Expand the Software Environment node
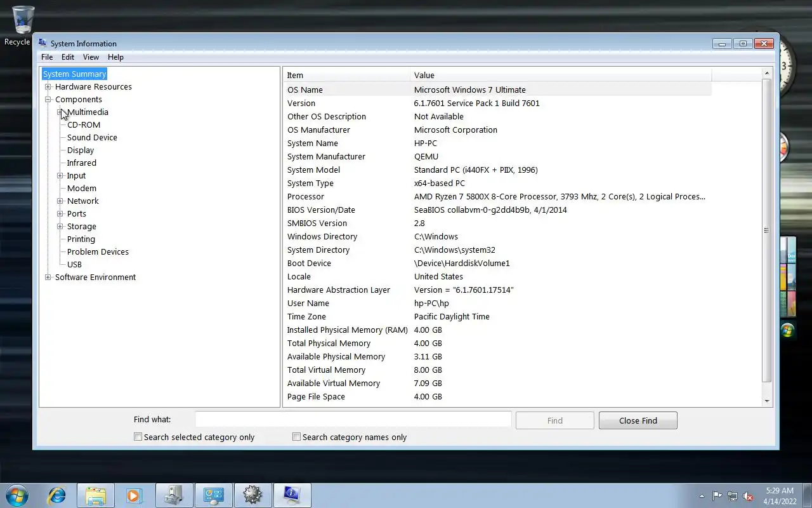Screen dimensions: 812x508 [48, 277]
